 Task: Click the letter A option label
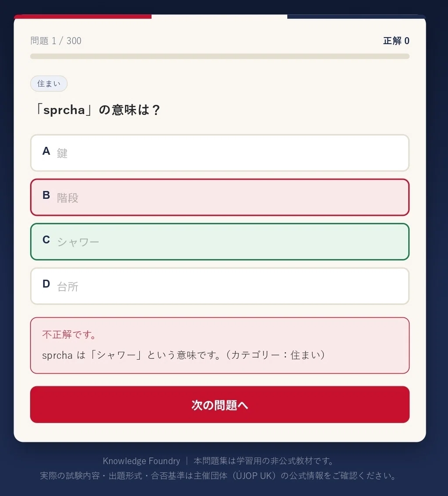(x=46, y=151)
